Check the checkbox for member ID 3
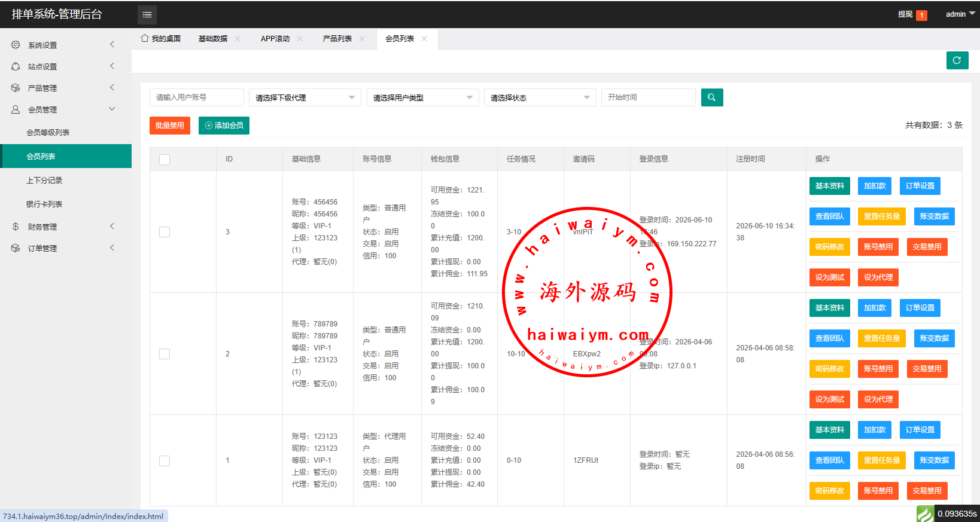The height and width of the screenshot is (522, 980). click(x=165, y=232)
